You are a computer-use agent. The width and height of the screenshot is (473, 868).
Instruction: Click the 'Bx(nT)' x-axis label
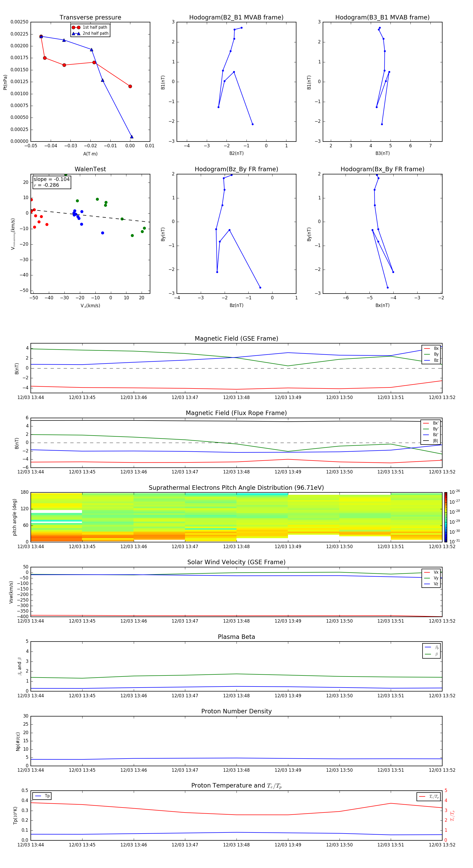[382, 305]
